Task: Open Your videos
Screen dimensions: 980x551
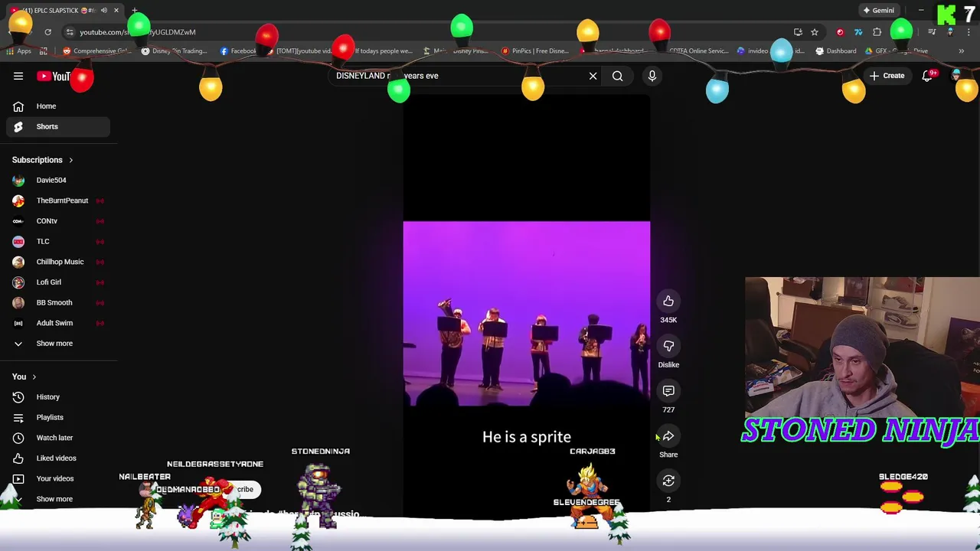Action: (x=57, y=478)
